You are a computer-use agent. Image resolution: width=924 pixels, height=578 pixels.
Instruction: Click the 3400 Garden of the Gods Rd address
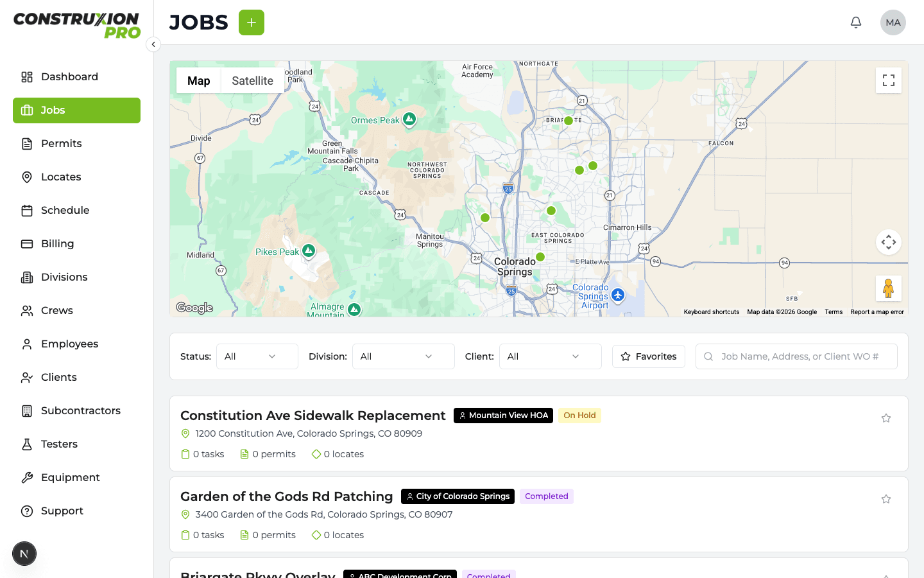click(324, 514)
